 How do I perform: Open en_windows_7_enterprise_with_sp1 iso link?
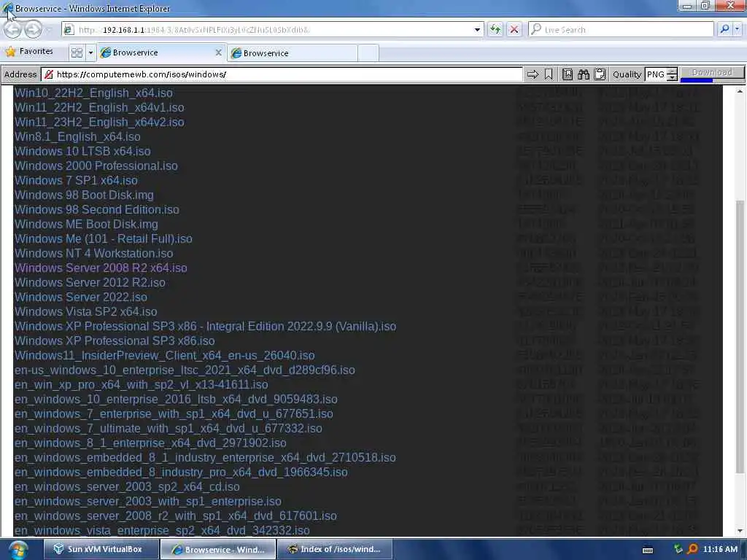pyautogui.click(x=174, y=414)
